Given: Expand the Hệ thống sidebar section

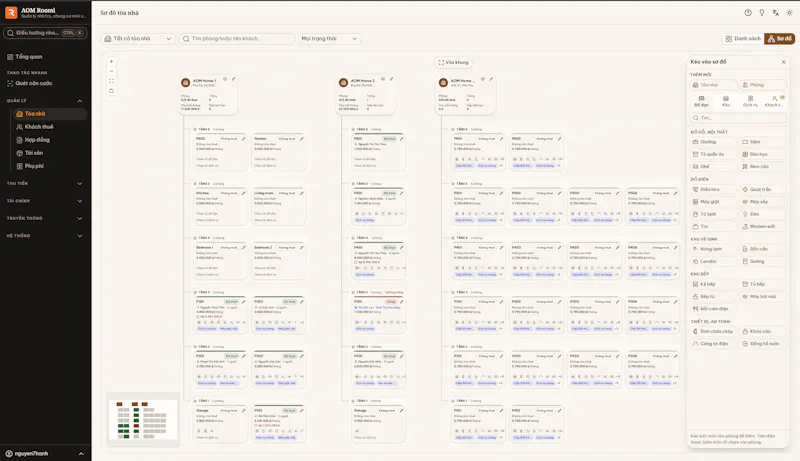Looking at the screenshot, I should point(45,236).
